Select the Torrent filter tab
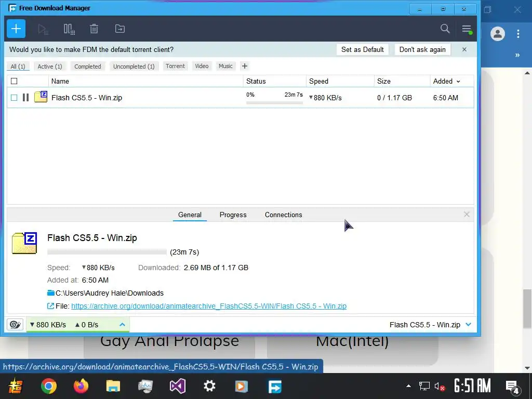532x399 pixels. [175, 66]
